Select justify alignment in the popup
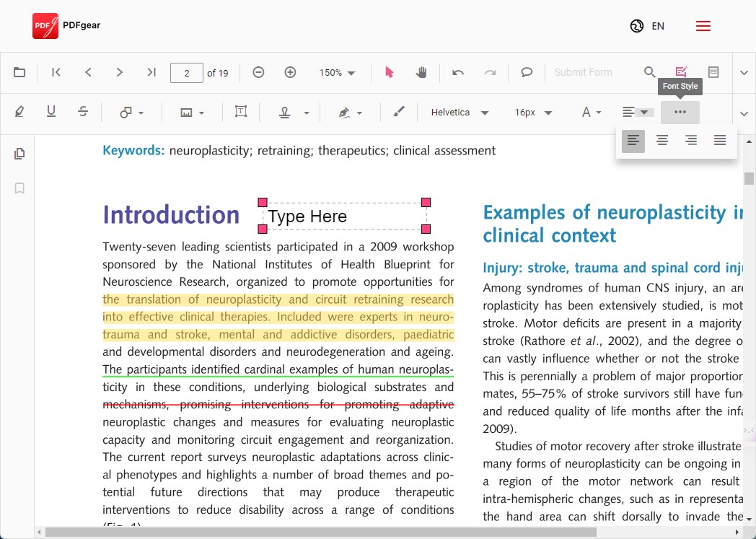The image size is (756, 539). coord(719,141)
